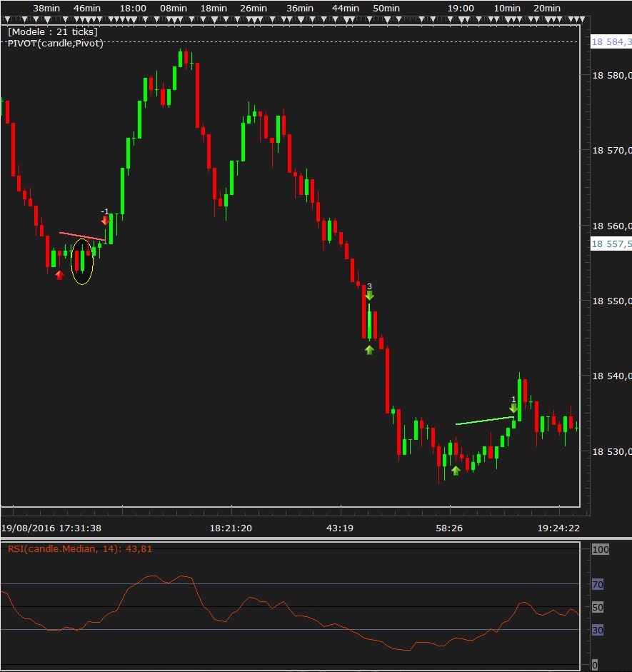Click the RSI 30 oversold level label
Viewport: 632px width, 672px height.
point(598,630)
